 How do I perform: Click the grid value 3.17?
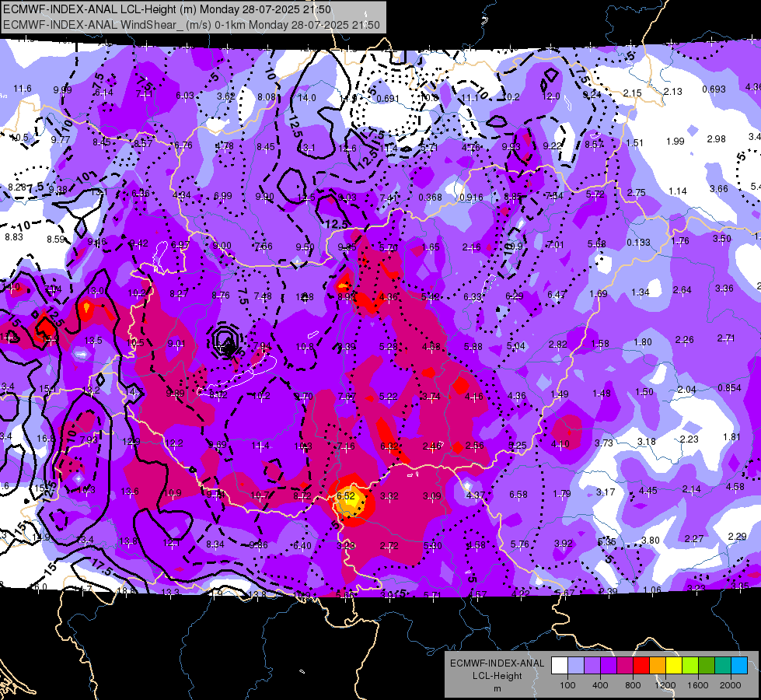tap(606, 492)
